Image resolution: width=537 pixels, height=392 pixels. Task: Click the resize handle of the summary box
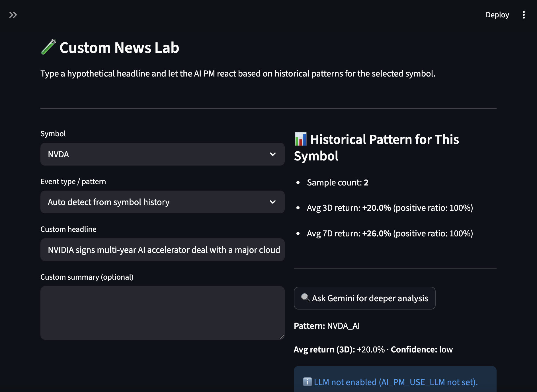pos(282,337)
